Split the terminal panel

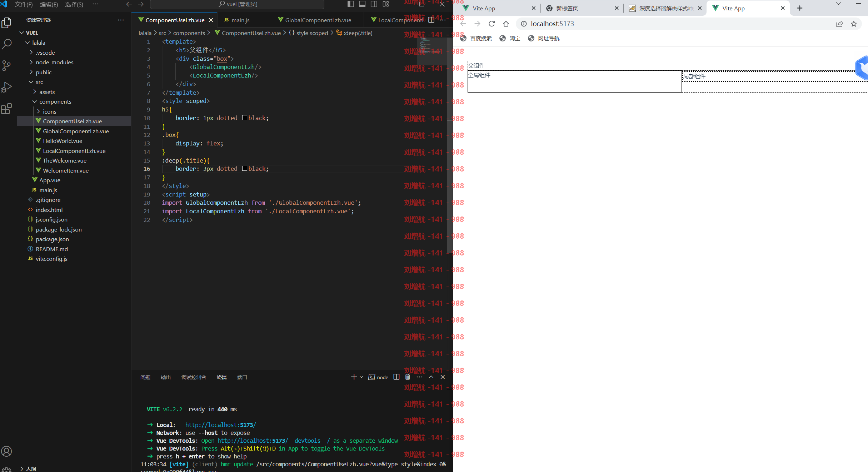point(396,377)
